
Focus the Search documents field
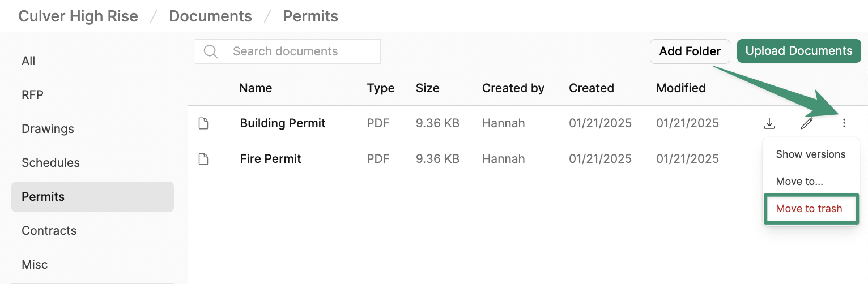pyautogui.click(x=288, y=51)
